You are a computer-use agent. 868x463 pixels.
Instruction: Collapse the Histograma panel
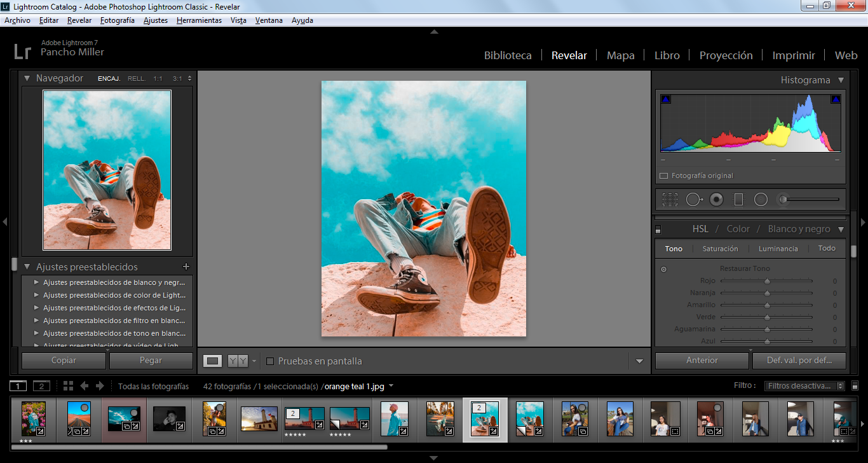click(x=841, y=80)
